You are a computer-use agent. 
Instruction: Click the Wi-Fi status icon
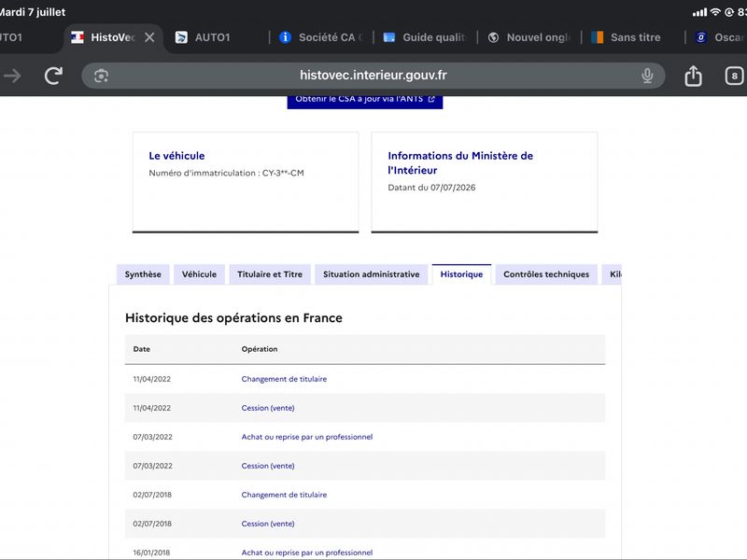pos(715,12)
